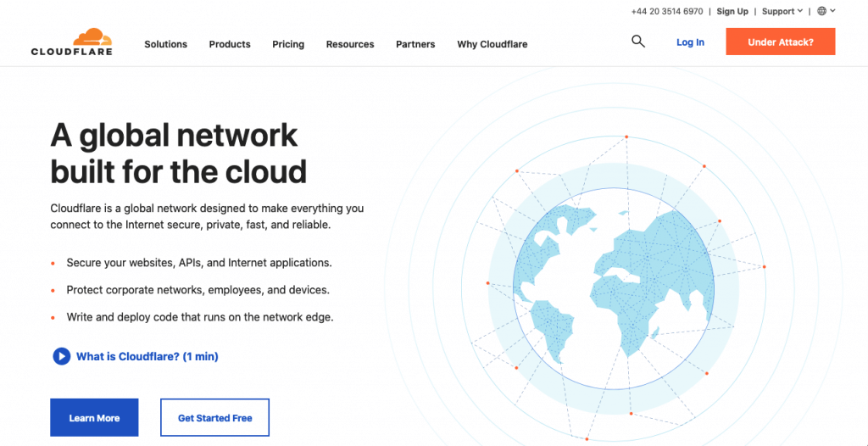Go to the Pricing page

[288, 44]
